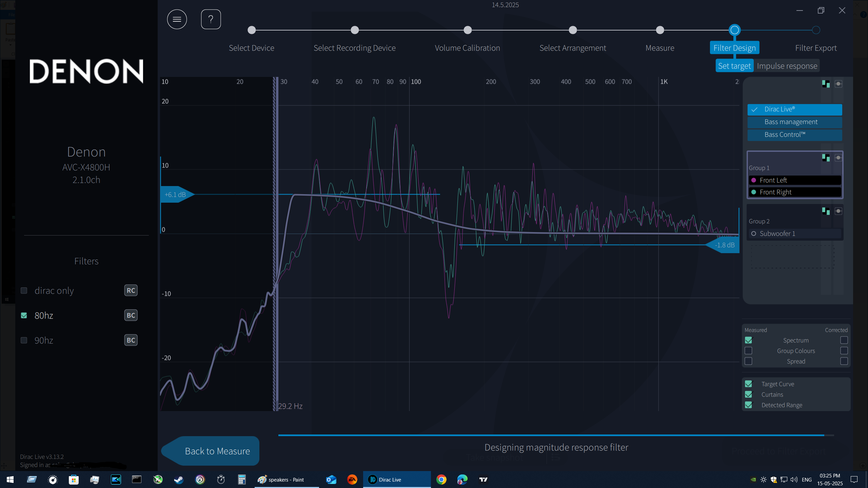Uncheck the Measured Spectrum checkbox
Image resolution: width=868 pixels, height=488 pixels.
pyautogui.click(x=748, y=340)
